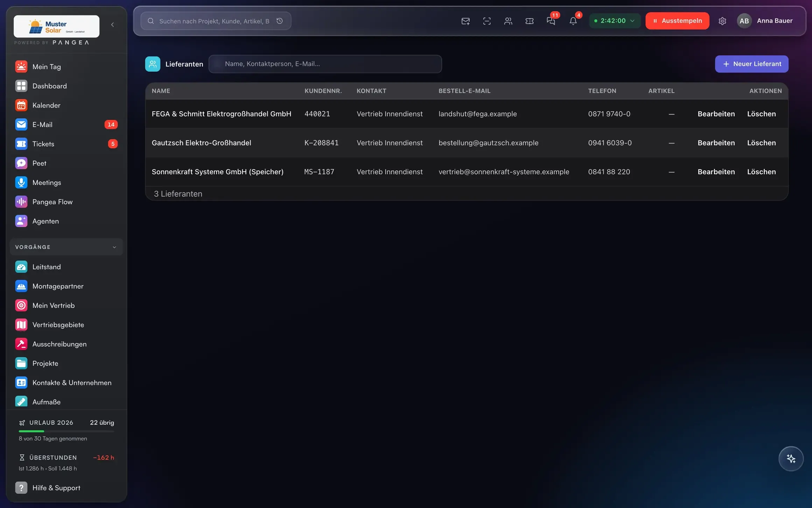Screen dimensions: 812x508
Task: Click the scan frame icon in top bar
Action: point(487,21)
